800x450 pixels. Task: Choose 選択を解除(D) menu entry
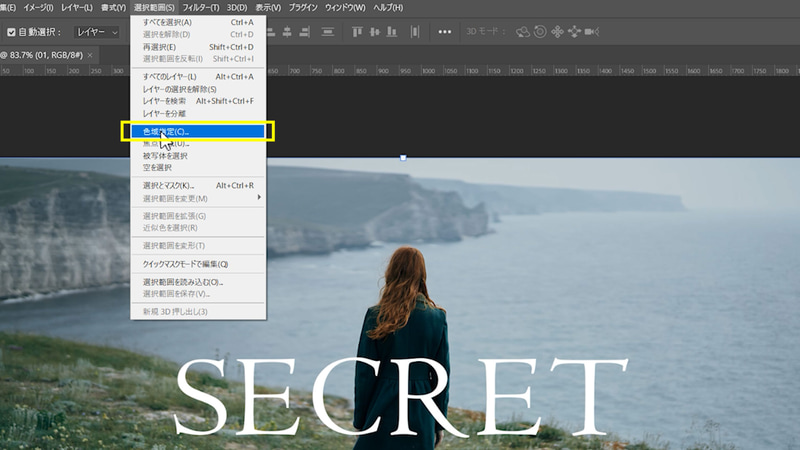pos(198,35)
